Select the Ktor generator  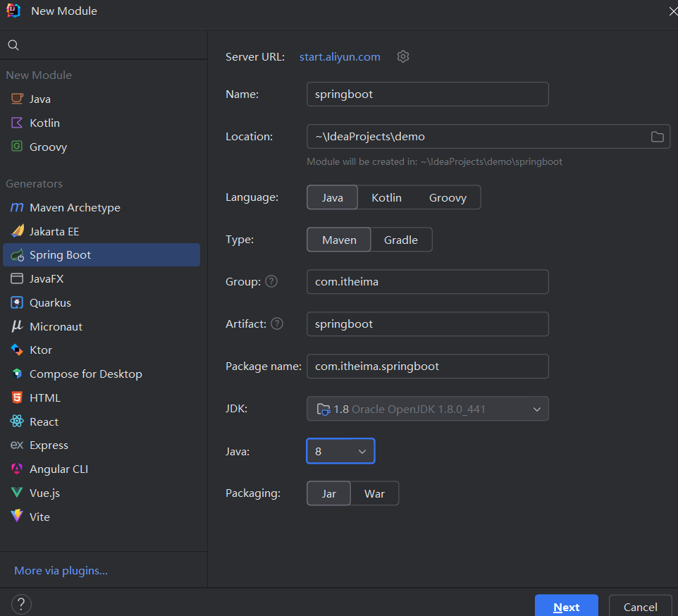pos(101,350)
